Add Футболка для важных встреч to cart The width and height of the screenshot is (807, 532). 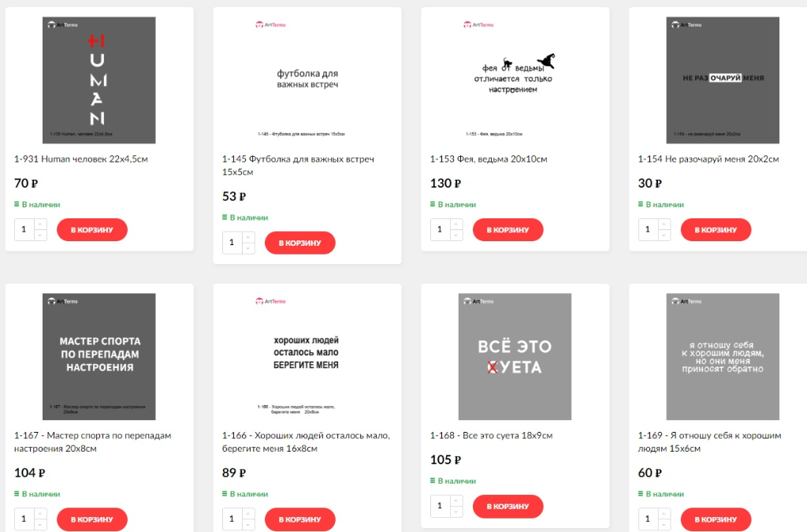tap(300, 243)
